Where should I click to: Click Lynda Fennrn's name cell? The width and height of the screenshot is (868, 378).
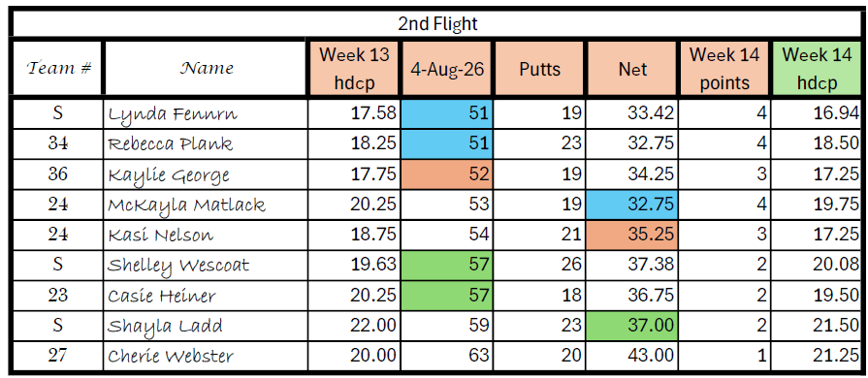click(x=206, y=114)
